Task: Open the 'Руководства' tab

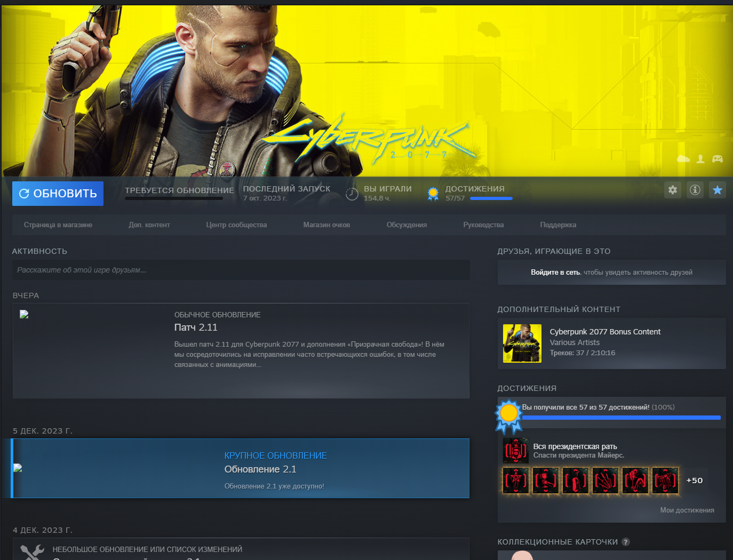Action: (x=483, y=225)
